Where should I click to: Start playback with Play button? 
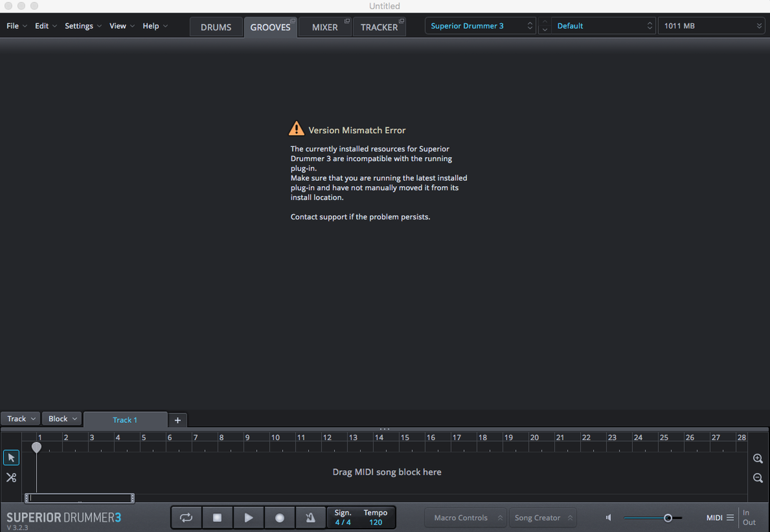pyautogui.click(x=248, y=517)
